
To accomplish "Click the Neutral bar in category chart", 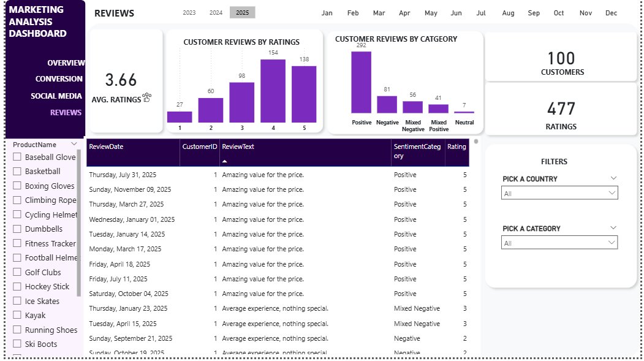I will (x=464, y=113).
